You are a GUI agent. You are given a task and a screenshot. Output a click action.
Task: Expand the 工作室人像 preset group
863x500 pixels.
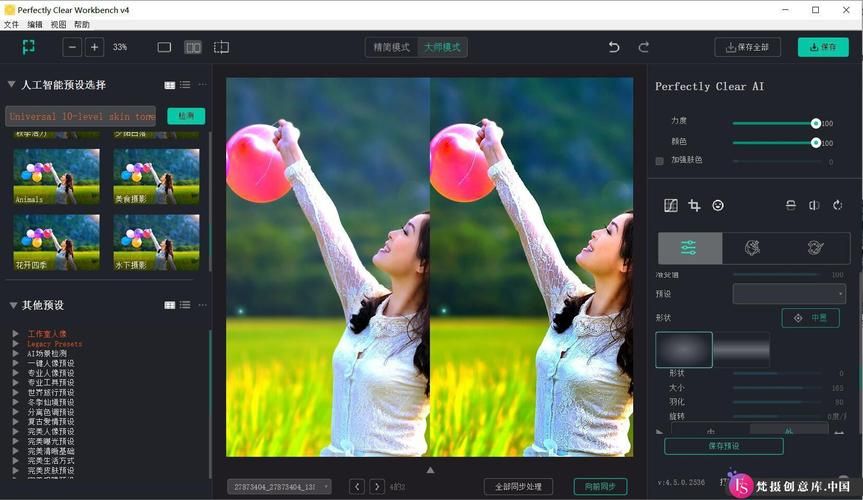pos(15,334)
